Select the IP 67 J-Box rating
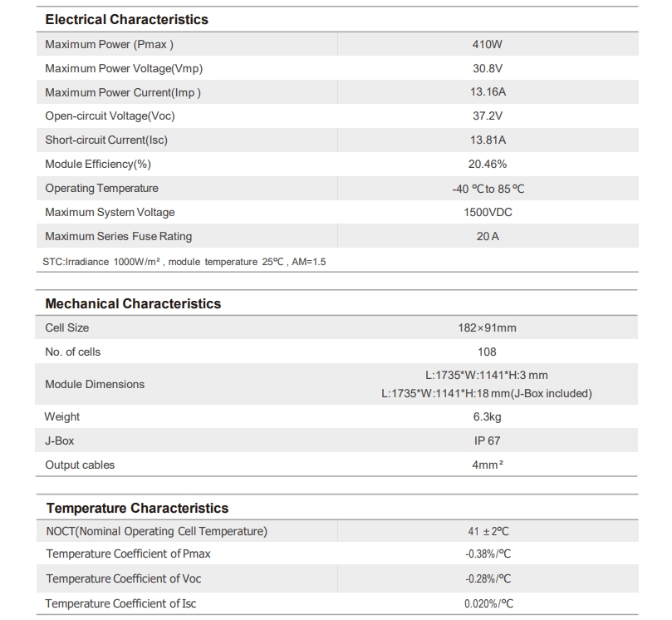This screenshot has width=672, height=620. coord(487,440)
